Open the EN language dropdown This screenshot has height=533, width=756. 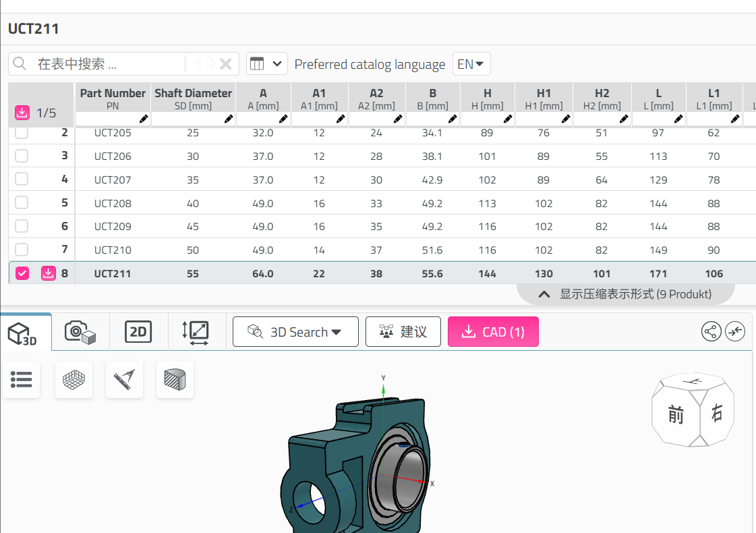(x=471, y=64)
